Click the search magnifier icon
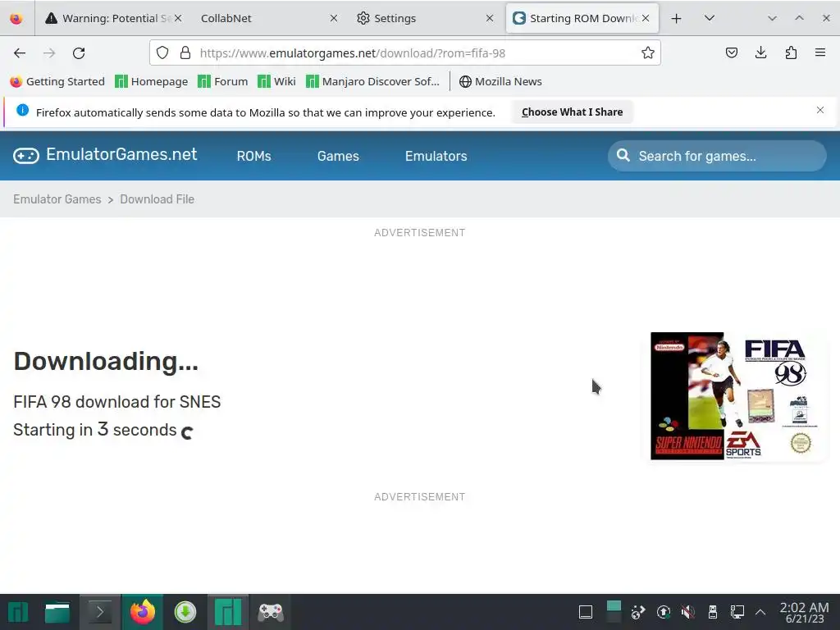This screenshot has height=630, width=840. 623,155
